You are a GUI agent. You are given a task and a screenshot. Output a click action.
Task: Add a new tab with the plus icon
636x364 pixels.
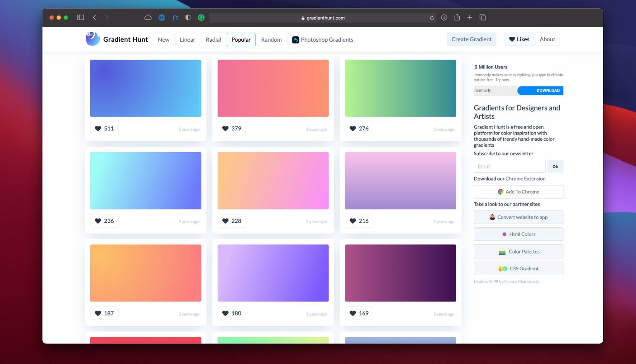tap(470, 18)
